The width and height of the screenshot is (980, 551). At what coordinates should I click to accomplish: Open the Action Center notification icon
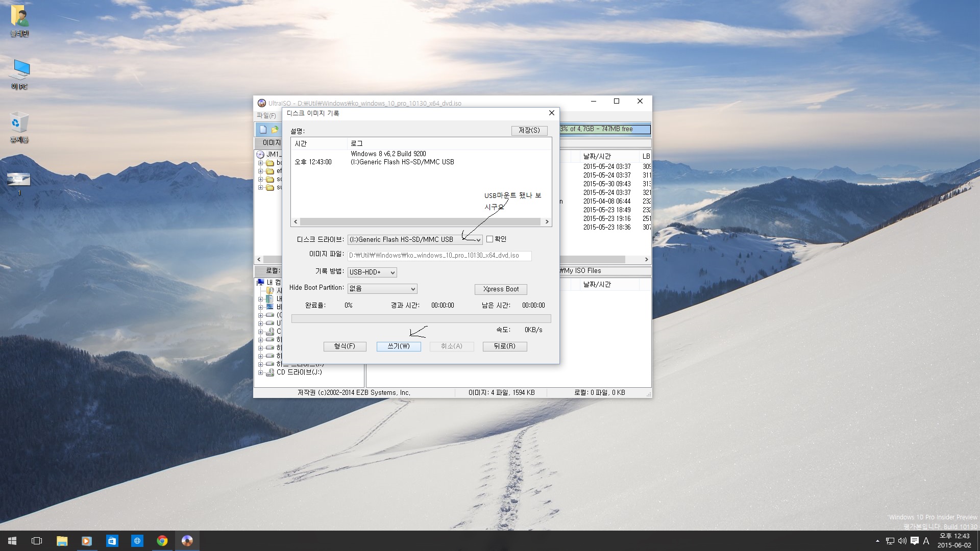click(x=915, y=541)
